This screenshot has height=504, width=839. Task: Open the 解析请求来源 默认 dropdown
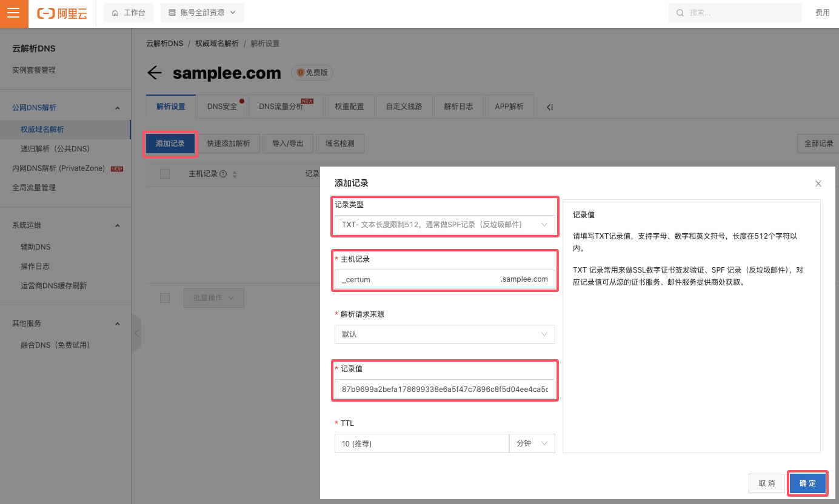coord(445,334)
